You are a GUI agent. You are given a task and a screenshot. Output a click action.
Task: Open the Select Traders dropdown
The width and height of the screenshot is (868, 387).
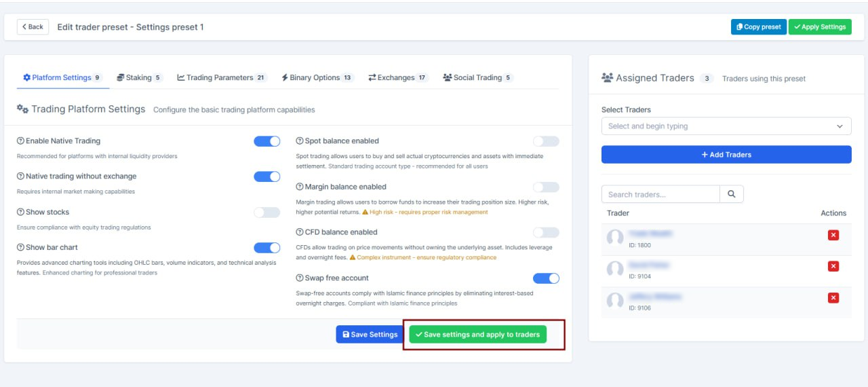pyautogui.click(x=726, y=126)
